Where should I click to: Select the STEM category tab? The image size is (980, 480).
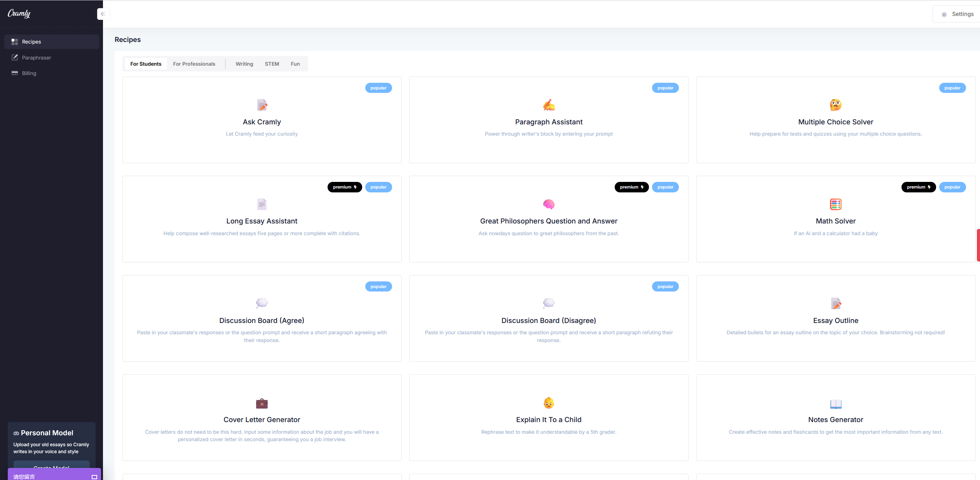pos(272,64)
